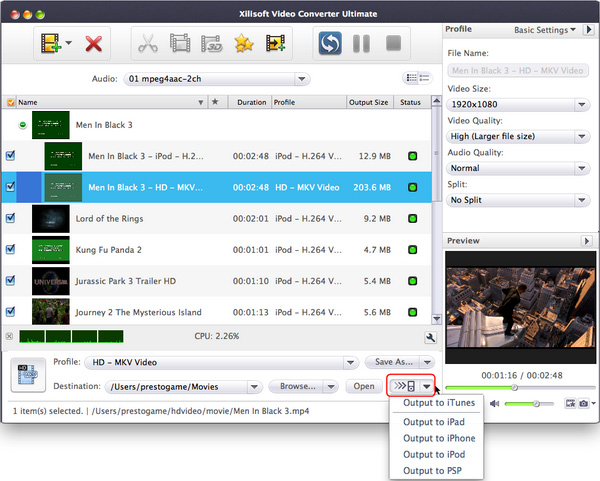600x481 pixels.
Task: Open the Add File dropdown arrow
Action: tap(68, 43)
